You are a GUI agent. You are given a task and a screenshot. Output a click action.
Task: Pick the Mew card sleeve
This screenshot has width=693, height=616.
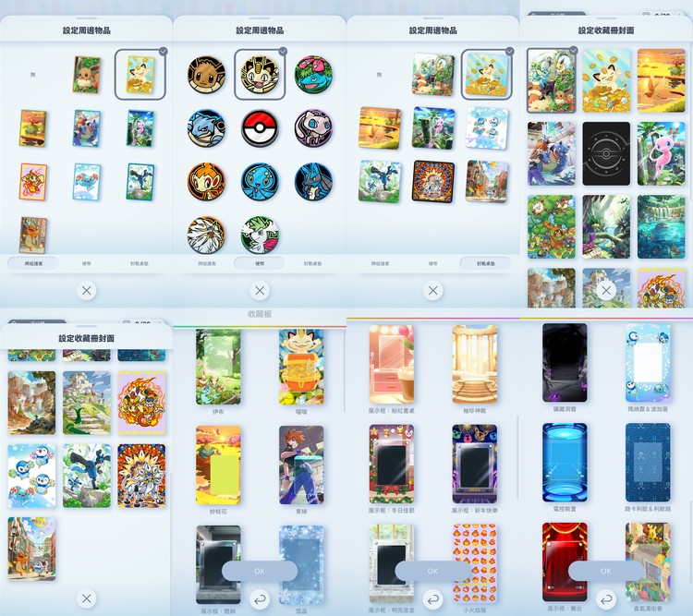click(x=140, y=128)
